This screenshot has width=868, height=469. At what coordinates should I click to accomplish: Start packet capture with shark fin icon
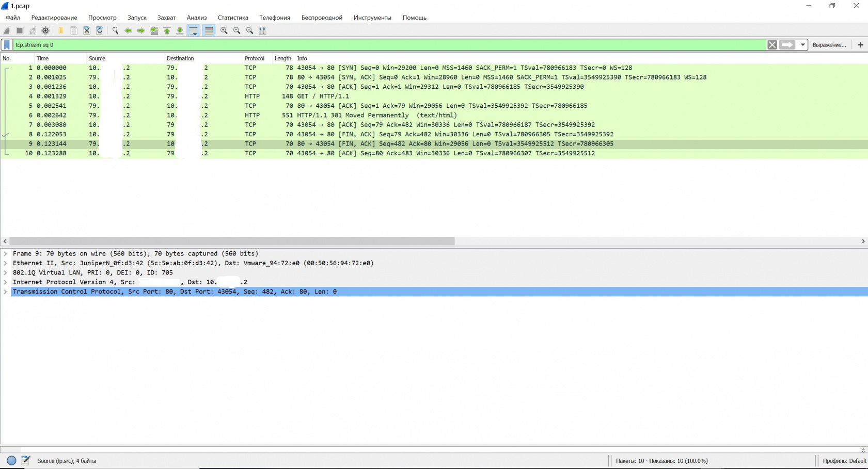[7, 30]
